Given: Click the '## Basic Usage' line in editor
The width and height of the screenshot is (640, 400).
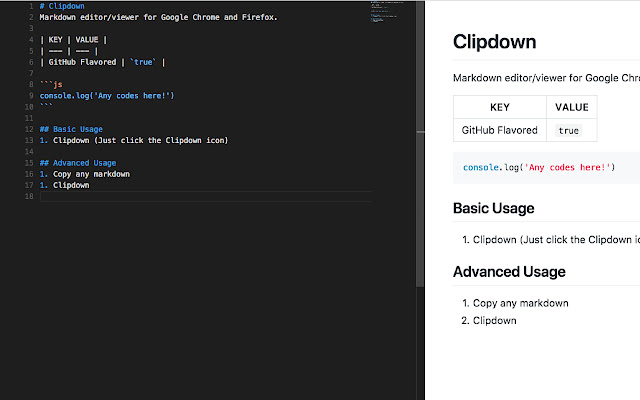Looking at the screenshot, I should click(x=71, y=129).
